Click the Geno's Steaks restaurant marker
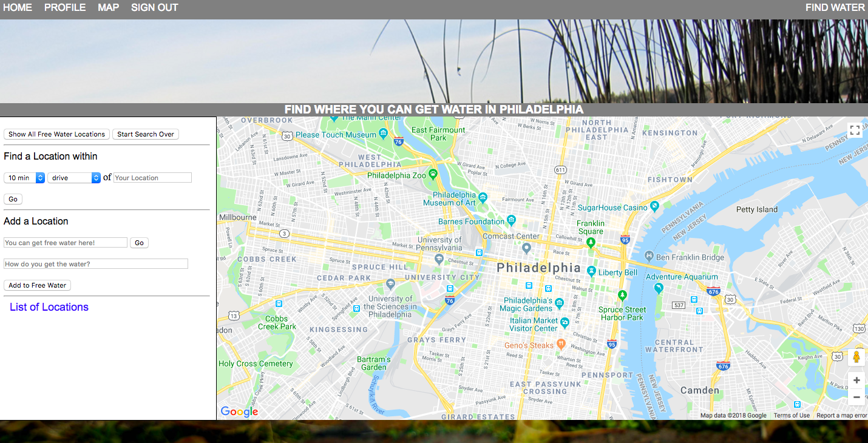Image resolution: width=868 pixels, height=443 pixels. coord(561,344)
